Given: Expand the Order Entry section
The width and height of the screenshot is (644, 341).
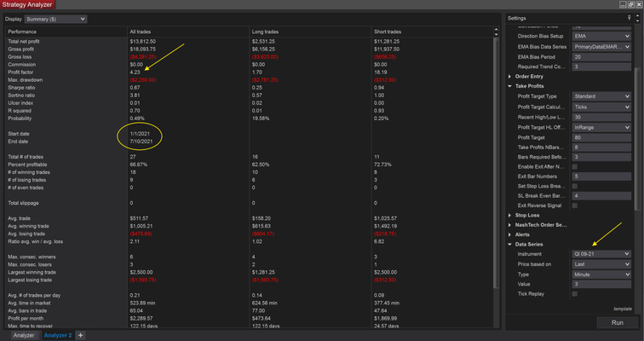Looking at the screenshot, I should (532, 78).
